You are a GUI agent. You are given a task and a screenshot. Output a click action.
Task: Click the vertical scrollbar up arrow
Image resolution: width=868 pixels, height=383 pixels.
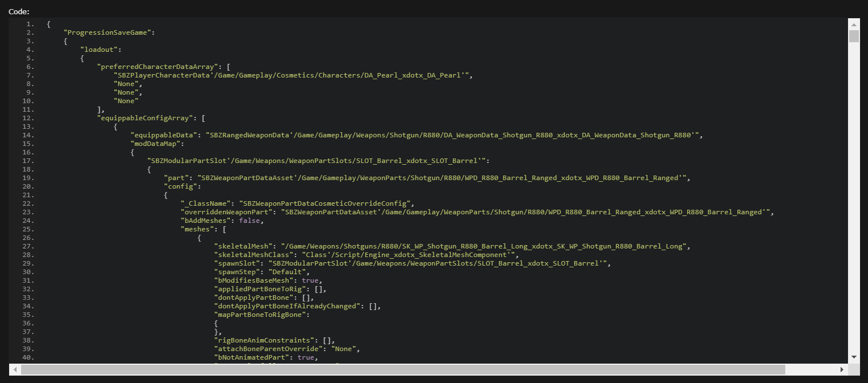click(x=854, y=25)
